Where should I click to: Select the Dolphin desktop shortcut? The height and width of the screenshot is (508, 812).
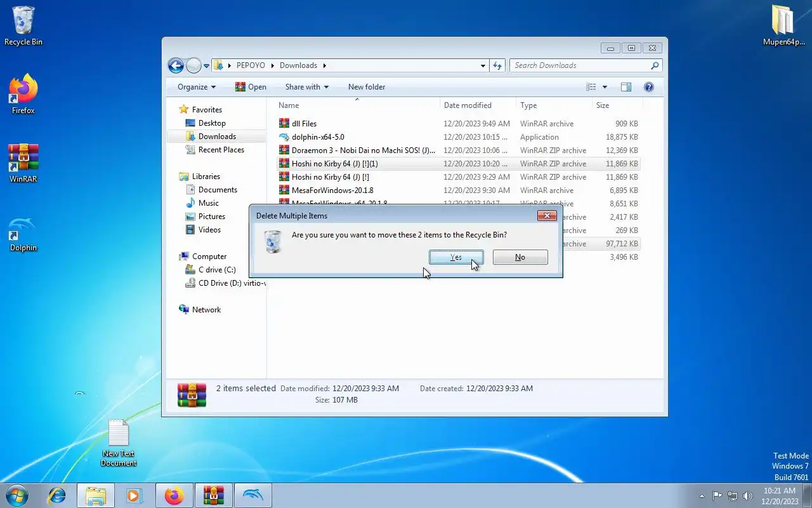point(23,233)
